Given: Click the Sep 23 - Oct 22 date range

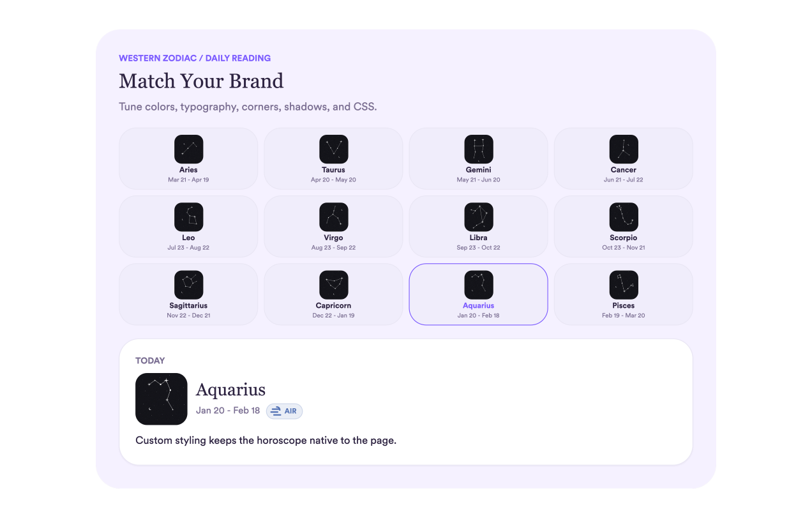Looking at the screenshot, I should (x=478, y=248).
